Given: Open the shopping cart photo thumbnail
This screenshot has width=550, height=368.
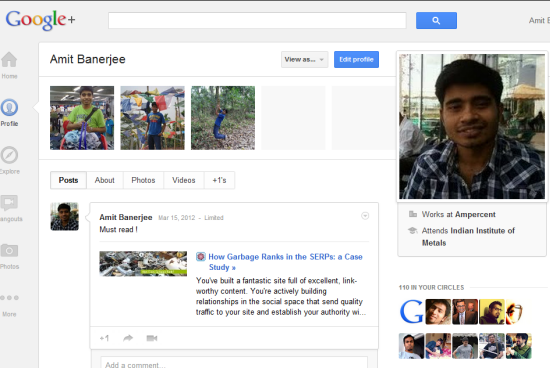Looking at the screenshot, I should 82,118.
